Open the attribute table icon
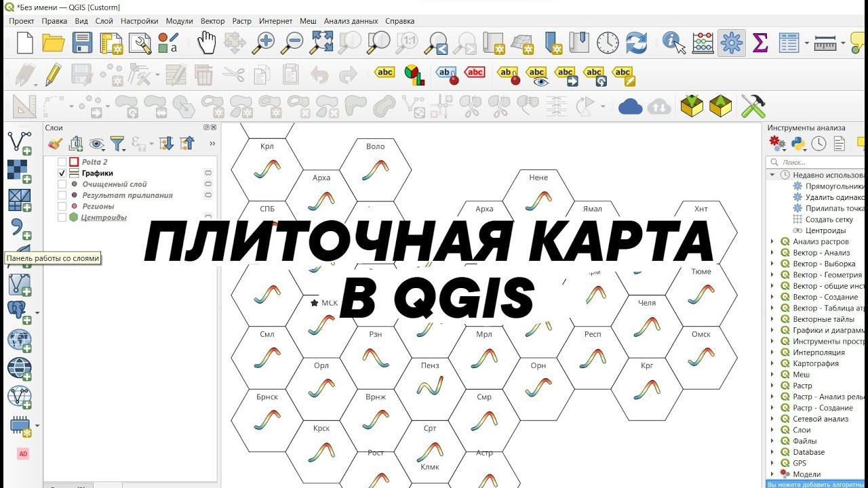 [789, 43]
